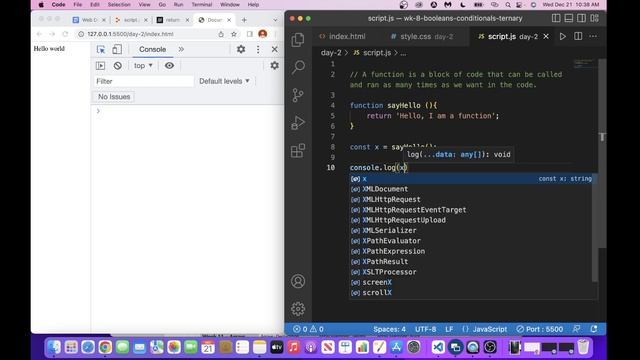Reload the page in Chrome

click(65, 34)
